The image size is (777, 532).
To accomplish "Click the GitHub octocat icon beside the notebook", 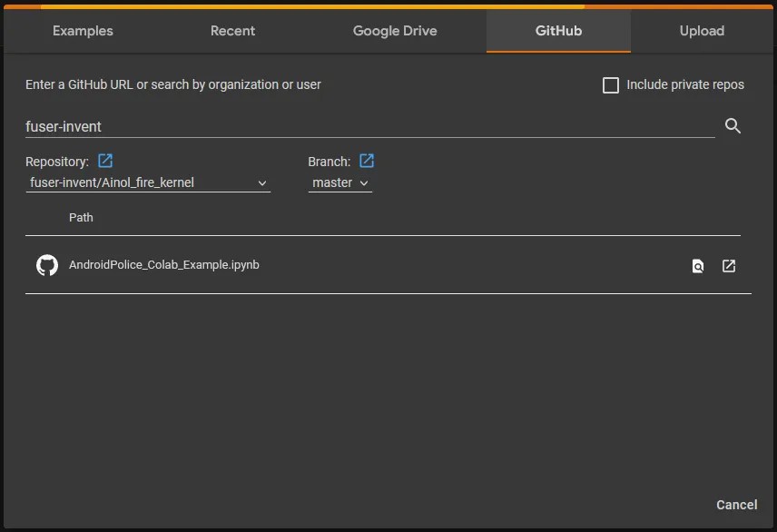I will coord(46,264).
